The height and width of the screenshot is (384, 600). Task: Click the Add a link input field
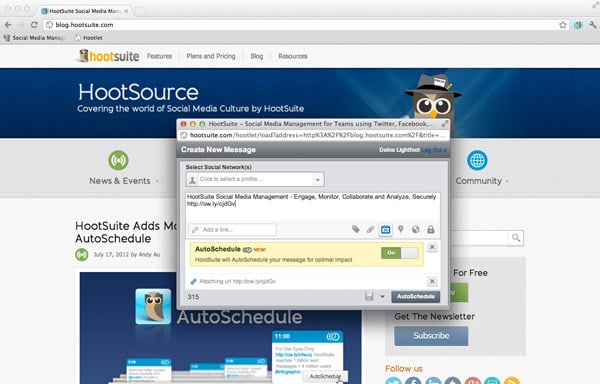pyautogui.click(x=232, y=229)
